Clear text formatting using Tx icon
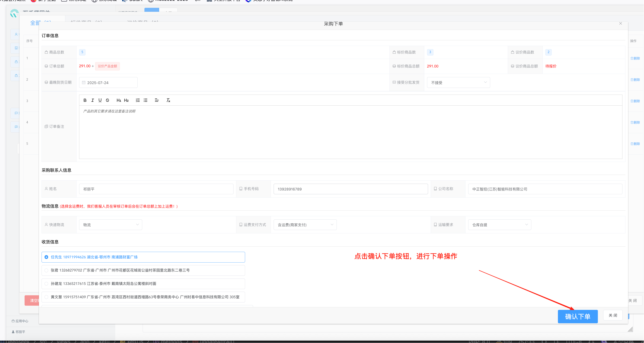Screen dimensions: 644x343 coord(168,100)
